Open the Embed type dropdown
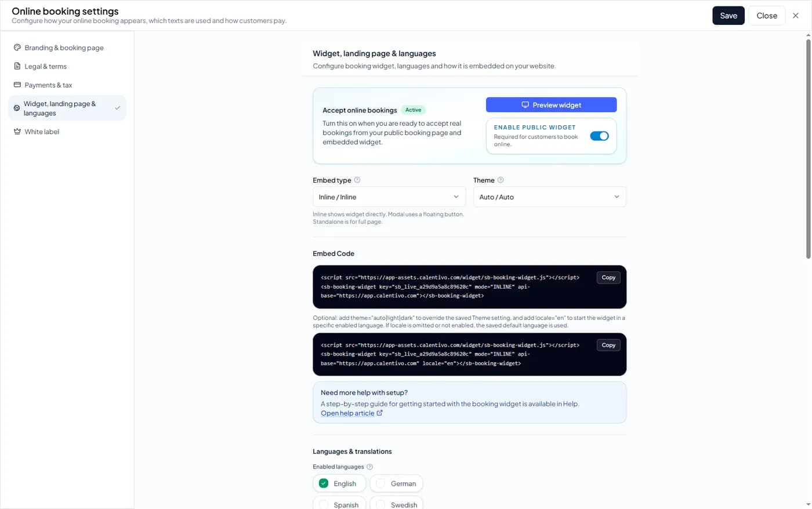This screenshot has width=812, height=509. point(389,197)
